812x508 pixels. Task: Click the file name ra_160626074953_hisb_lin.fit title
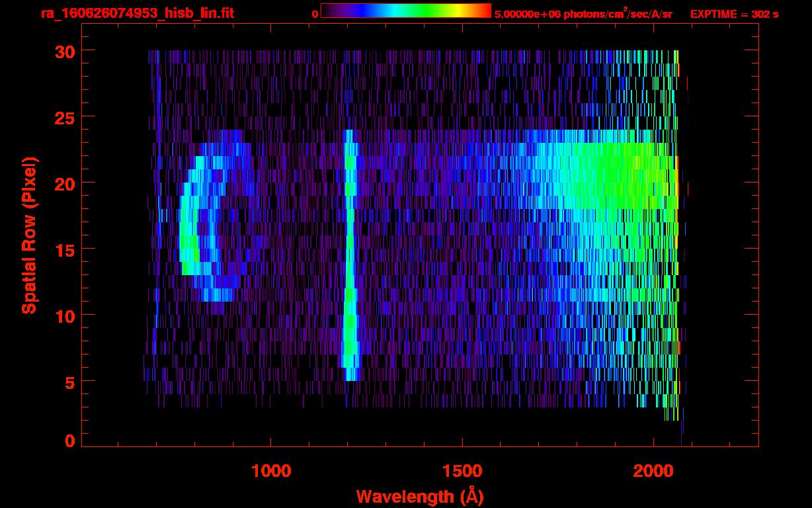(x=137, y=13)
